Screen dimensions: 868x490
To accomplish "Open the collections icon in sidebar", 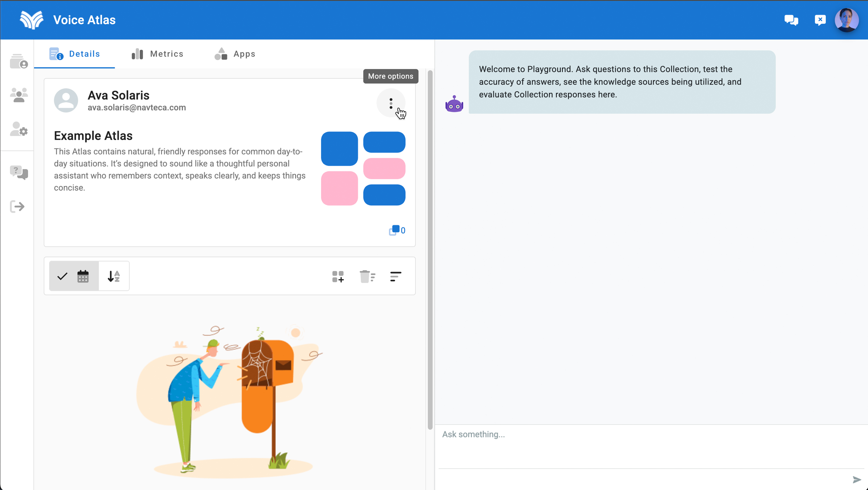I will [x=18, y=61].
